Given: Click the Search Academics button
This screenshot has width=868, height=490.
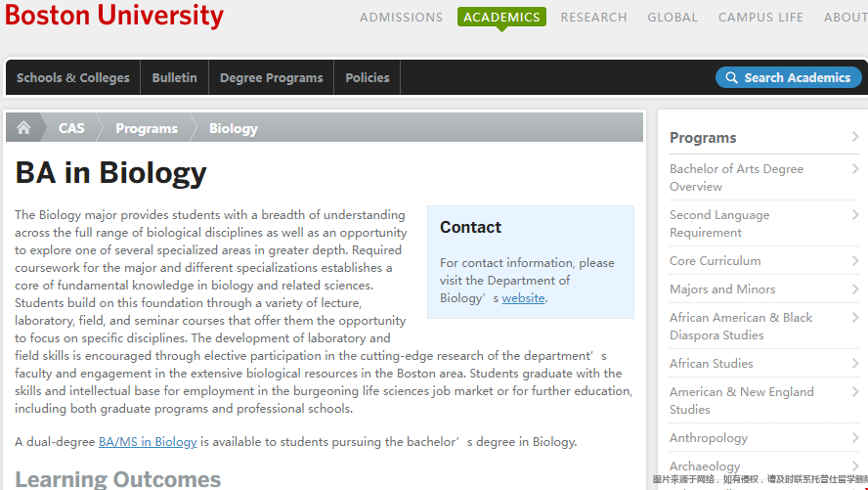Looking at the screenshot, I should click(788, 77).
